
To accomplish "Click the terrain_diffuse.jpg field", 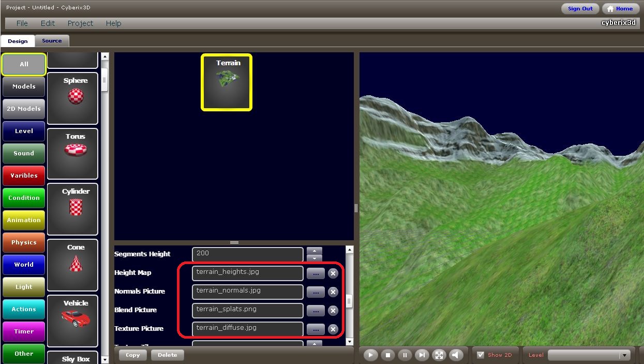I will pyautogui.click(x=248, y=329).
